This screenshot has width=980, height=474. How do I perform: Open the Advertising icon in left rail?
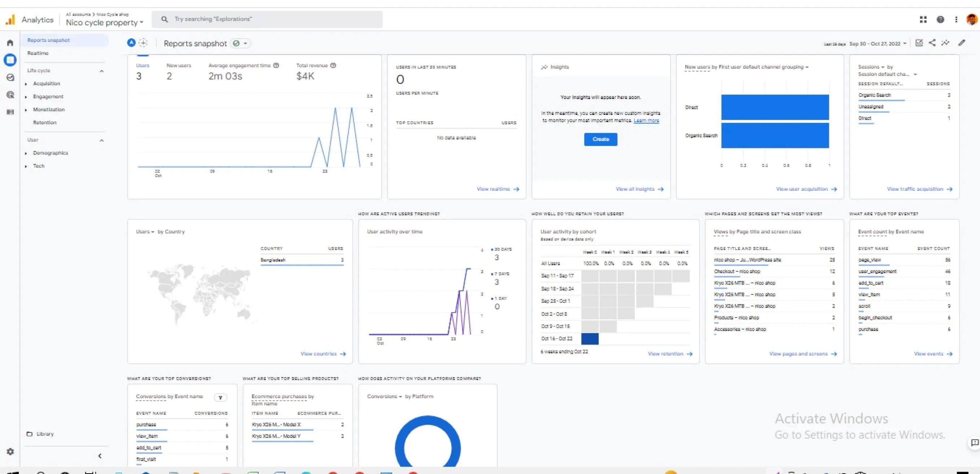click(10, 95)
